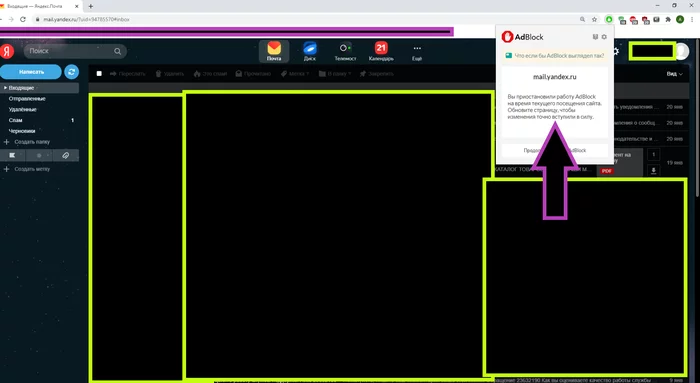This screenshot has width=700, height=383.
Task: Open the Chrome extensions puzzle icon
Action: coord(668,19)
